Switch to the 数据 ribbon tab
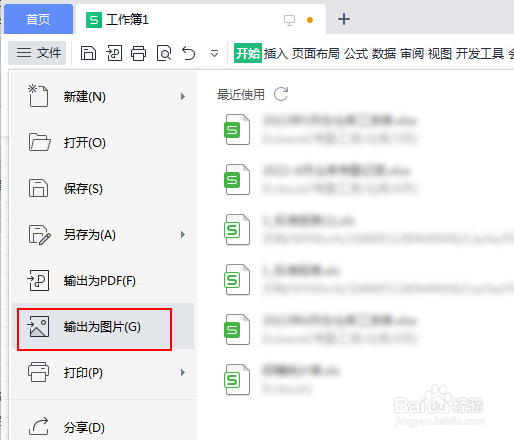 [x=384, y=53]
